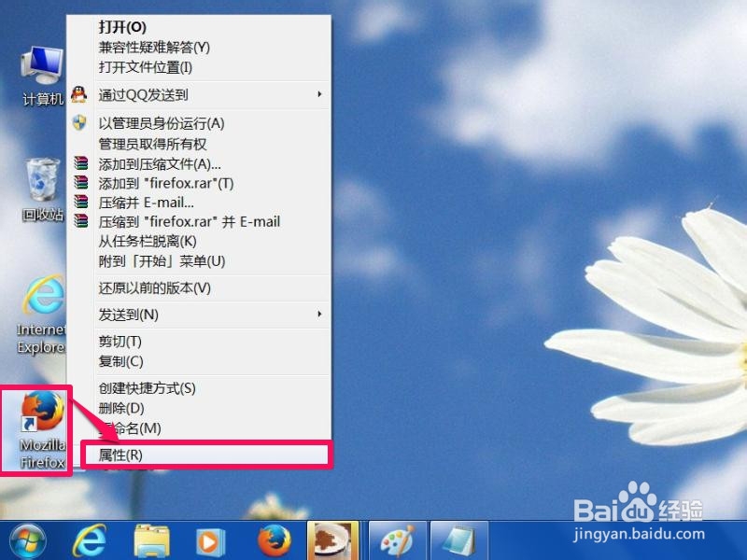Image resolution: width=747 pixels, height=560 pixels.
Task: Select 打开文件位置(I) menu entry
Action: 146,67
